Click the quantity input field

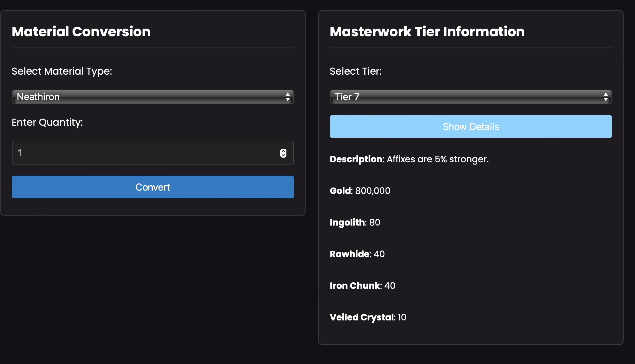click(153, 153)
